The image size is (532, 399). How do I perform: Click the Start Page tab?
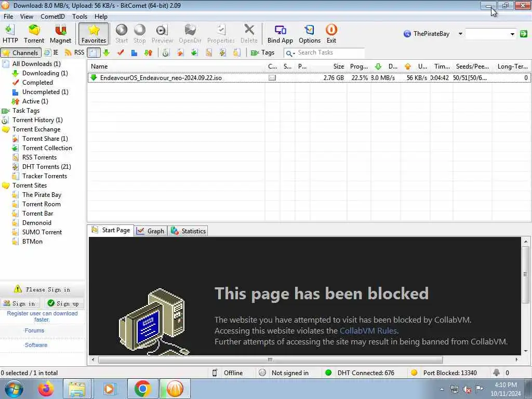pyautogui.click(x=111, y=230)
